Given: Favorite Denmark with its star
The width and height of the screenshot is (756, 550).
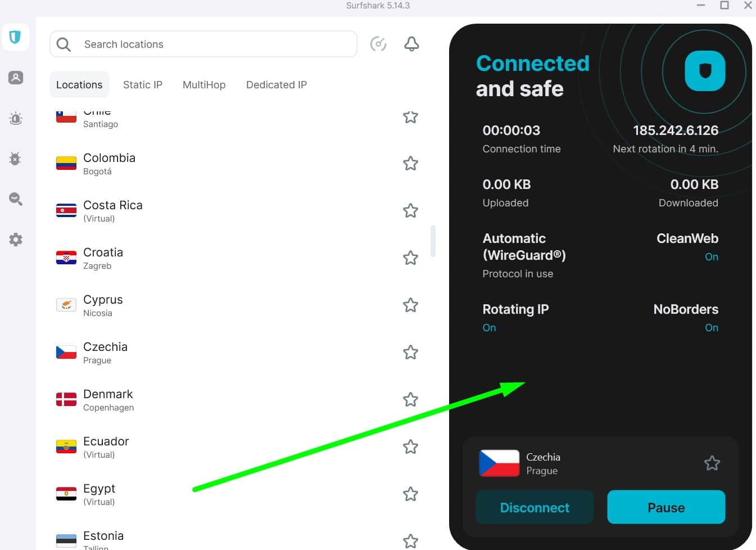Looking at the screenshot, I should 410,400.
